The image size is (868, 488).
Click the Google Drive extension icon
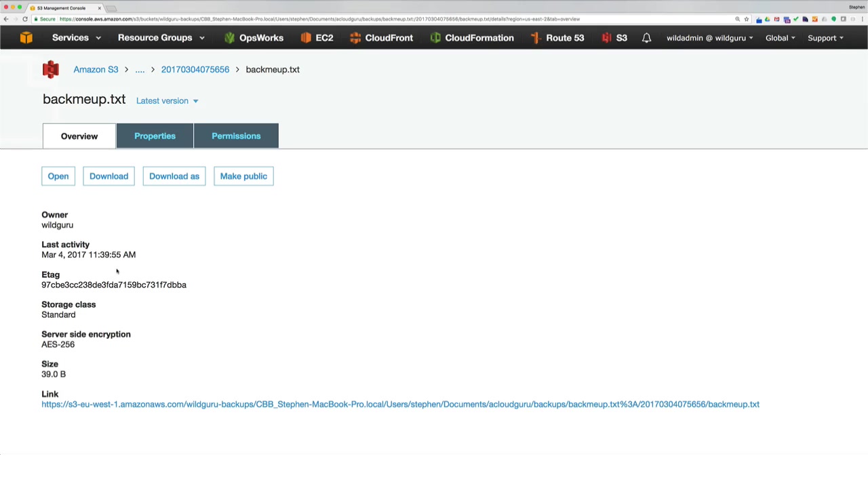click(x=768, y=19)
